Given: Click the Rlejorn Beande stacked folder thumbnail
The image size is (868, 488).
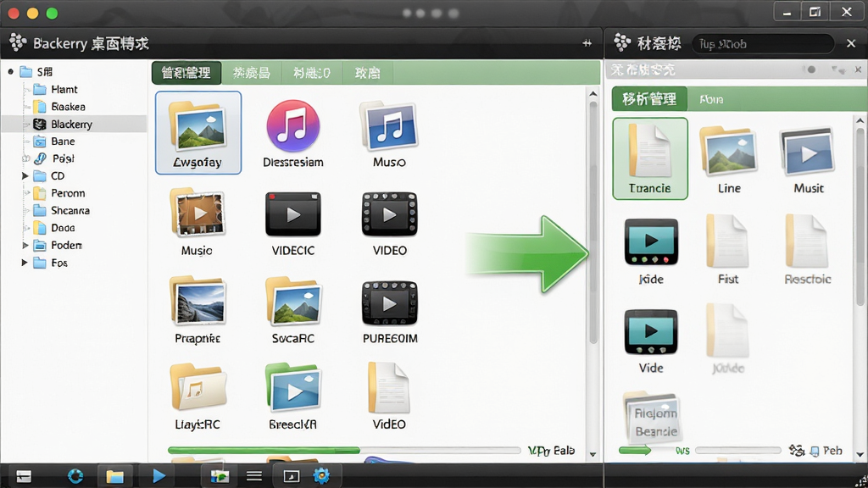Looking at the screenshot, I should 652,416.
